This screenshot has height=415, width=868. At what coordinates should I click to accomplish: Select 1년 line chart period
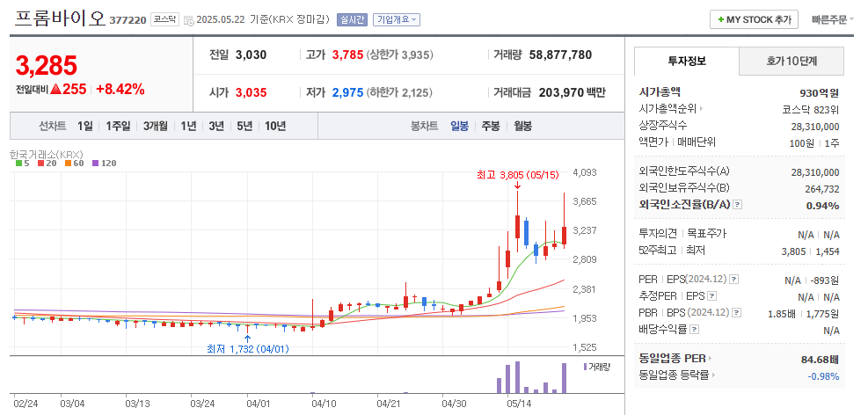pos(188,126)
